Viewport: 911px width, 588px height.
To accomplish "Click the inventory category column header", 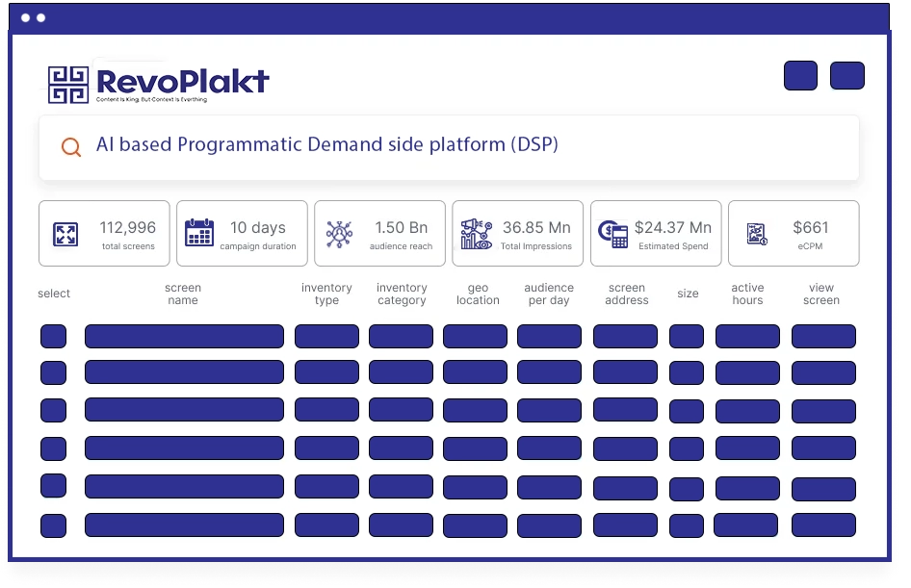I will coord(402,294).
